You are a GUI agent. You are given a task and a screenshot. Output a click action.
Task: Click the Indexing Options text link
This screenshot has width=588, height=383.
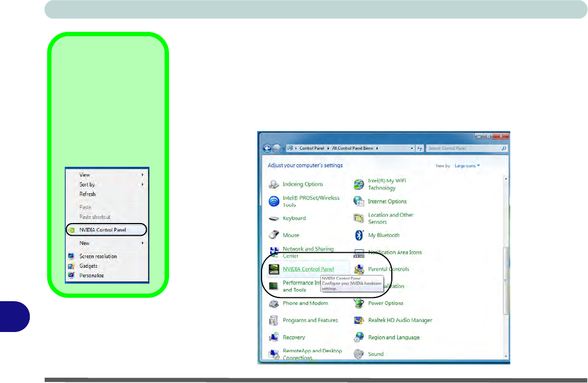click(x=303, y=184)
